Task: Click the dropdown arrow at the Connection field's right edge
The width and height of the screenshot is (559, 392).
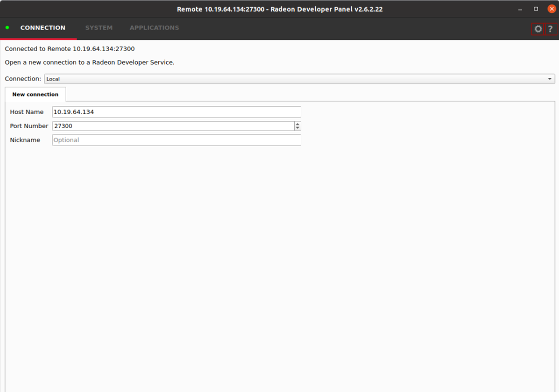Action: tap(548, 78)
